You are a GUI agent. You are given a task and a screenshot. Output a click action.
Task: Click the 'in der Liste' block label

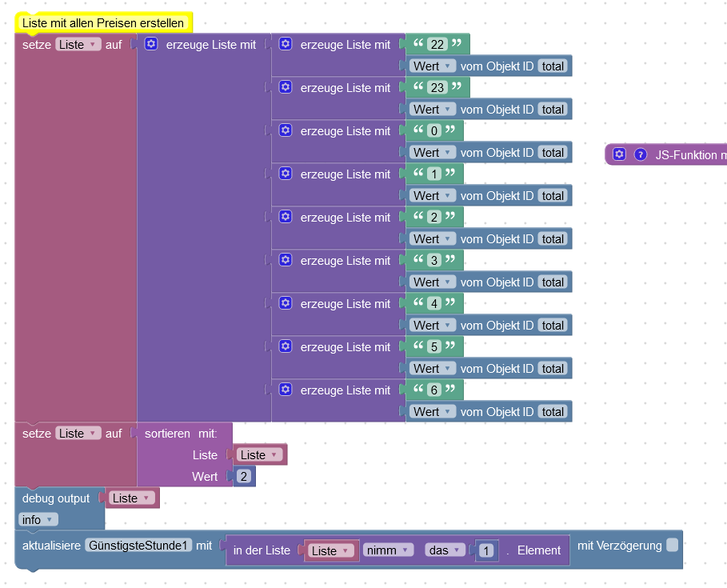click(x=262, y=550)
